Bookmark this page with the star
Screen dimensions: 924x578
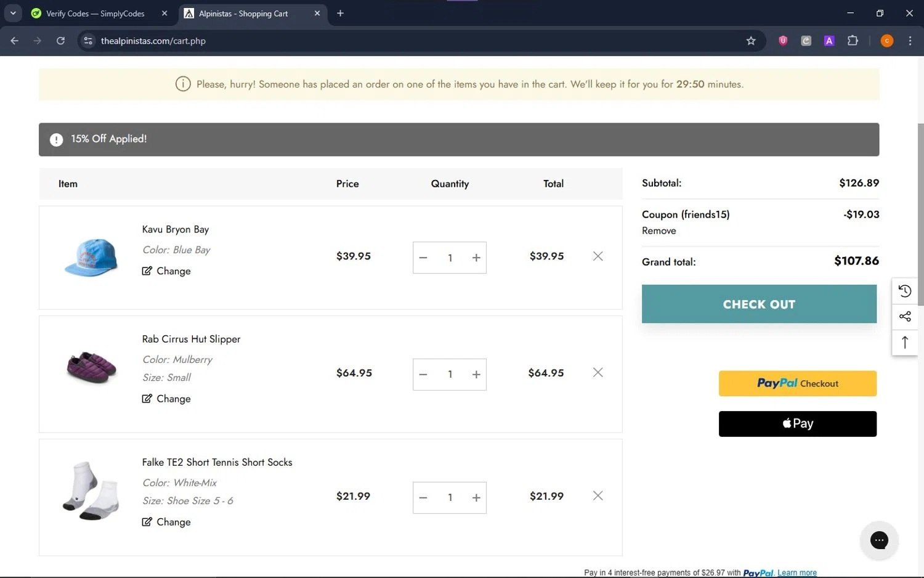[751, 41]
